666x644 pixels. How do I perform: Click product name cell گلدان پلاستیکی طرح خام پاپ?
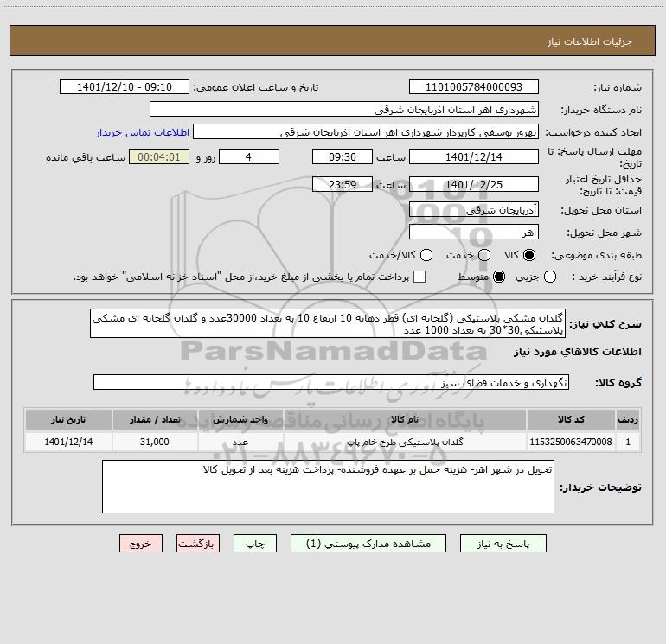pos(405,442)
